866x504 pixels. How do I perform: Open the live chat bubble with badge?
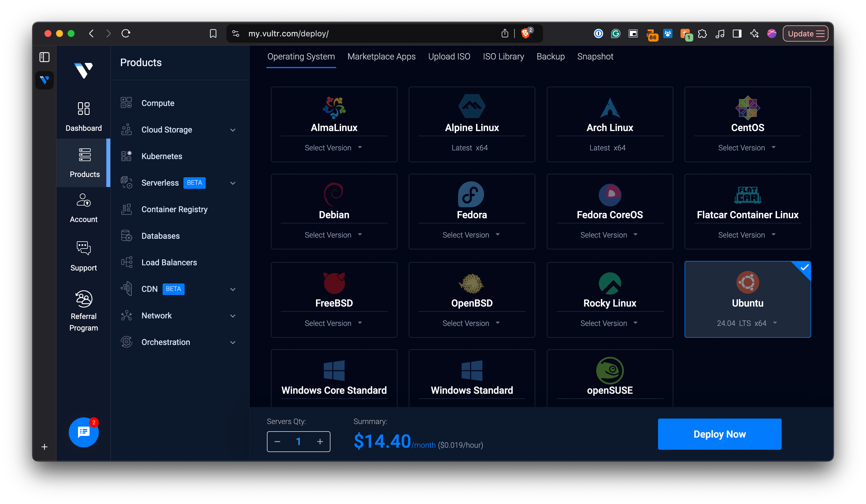[x=83, y=432]
